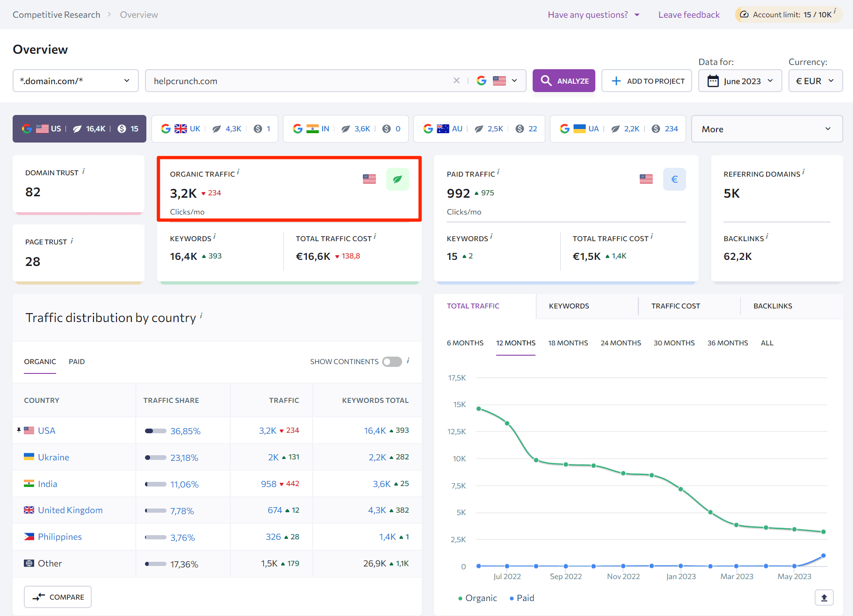Open the India country link
This screenshot has width=853, height=616.
click(x=48, y=484)
